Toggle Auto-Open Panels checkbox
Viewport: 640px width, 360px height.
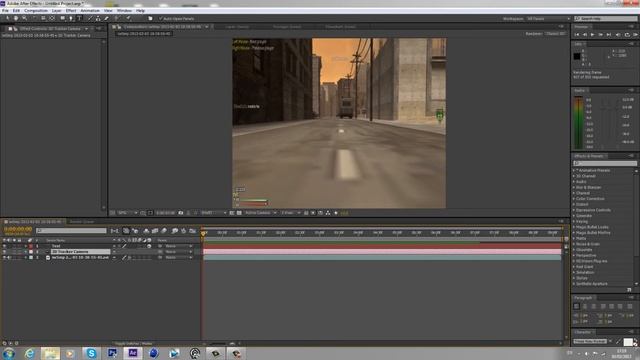161,18
